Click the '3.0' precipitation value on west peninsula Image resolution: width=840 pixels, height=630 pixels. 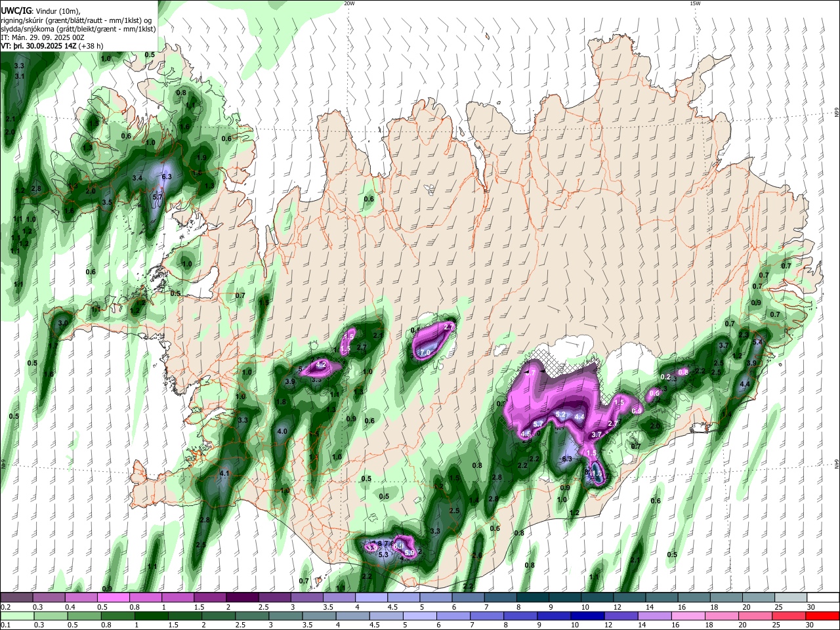click(x=62, y=323)
